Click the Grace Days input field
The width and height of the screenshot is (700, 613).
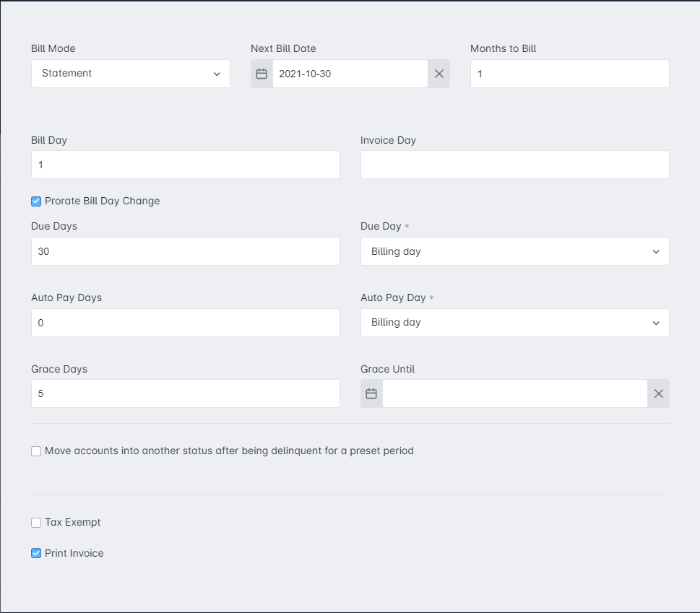(185, 394)
